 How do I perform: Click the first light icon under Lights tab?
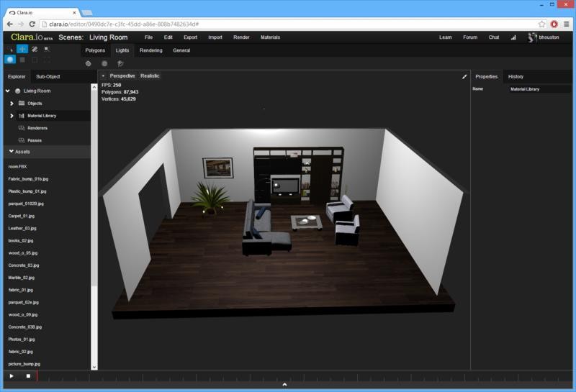[88, 63]
